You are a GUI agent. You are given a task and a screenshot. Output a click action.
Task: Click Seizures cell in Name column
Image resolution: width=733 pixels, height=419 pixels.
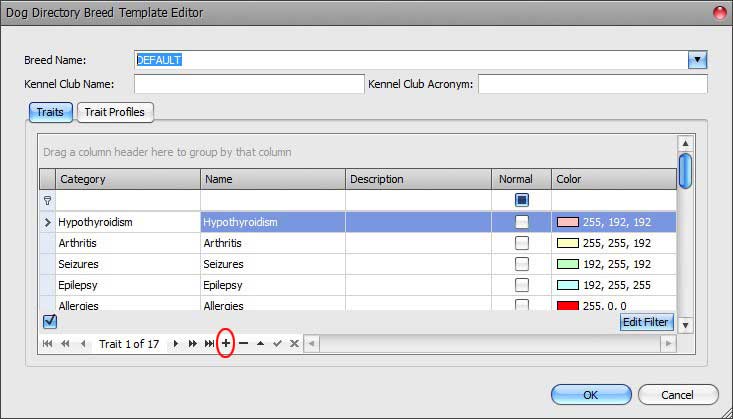273,264
